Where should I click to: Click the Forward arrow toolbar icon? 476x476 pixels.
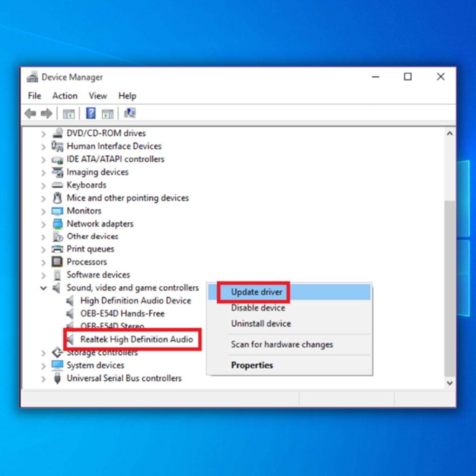(x=46, y=113)
